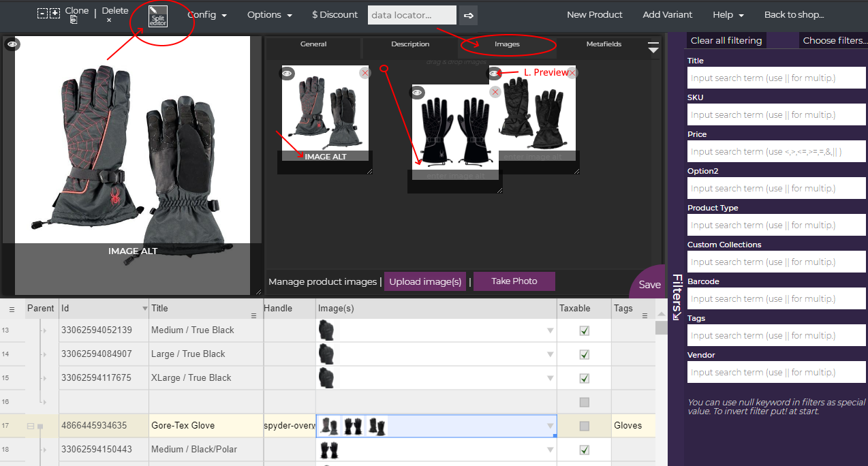This screenshot has height=466, width=868.
Task: Click the Take Photo button
Action: (514, 281)
